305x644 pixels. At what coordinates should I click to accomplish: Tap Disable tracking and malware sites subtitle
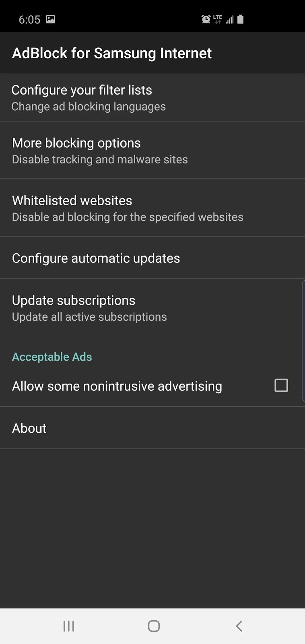coord(100,160)
